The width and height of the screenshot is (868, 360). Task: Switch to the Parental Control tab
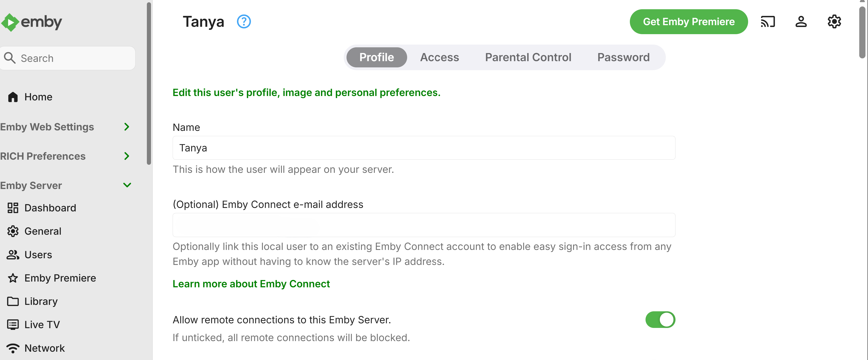(x=528, y=57)
